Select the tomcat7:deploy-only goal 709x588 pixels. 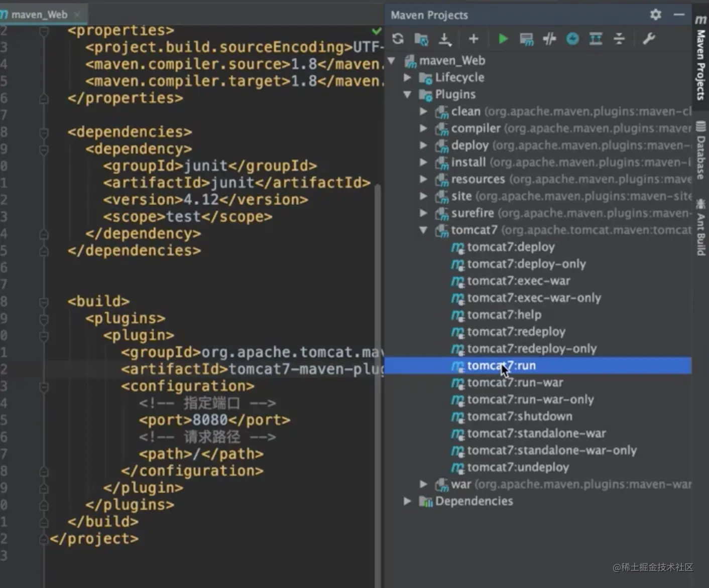click(526, 264)
